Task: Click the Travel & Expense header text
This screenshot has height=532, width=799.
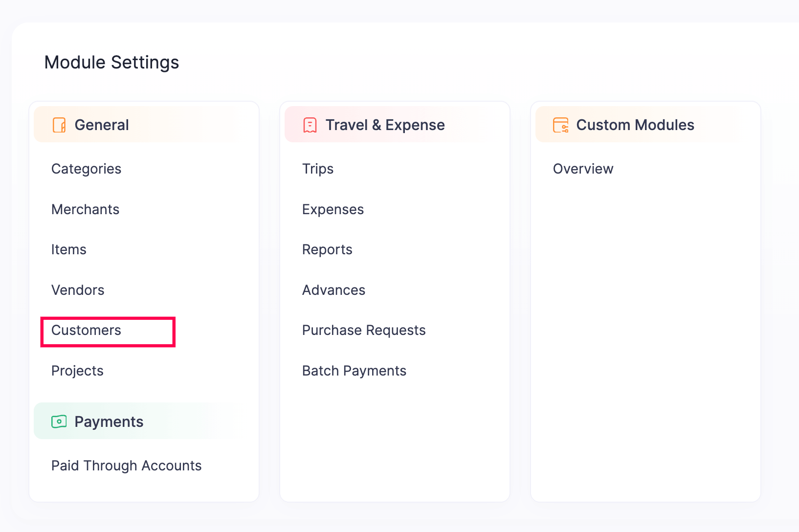Action: 385,125
